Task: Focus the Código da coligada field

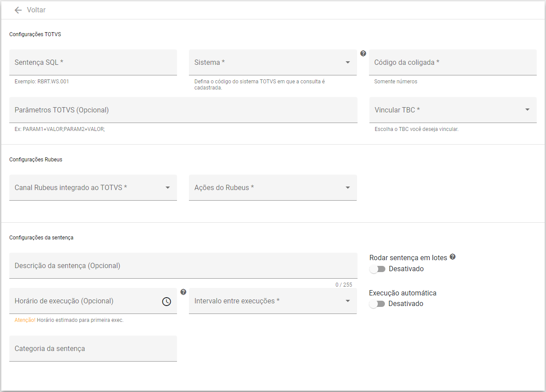Action: click(x=453, y=62)
